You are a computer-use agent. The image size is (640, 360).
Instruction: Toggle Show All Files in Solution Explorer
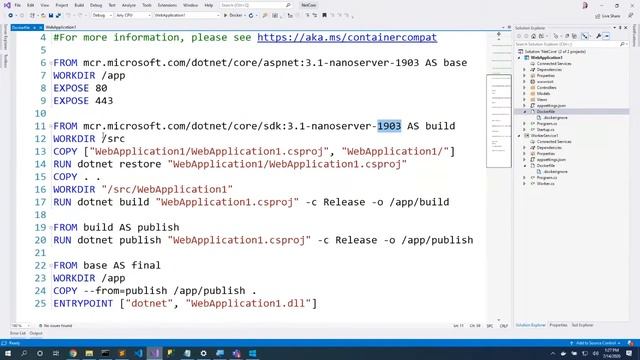coord(574,36)
